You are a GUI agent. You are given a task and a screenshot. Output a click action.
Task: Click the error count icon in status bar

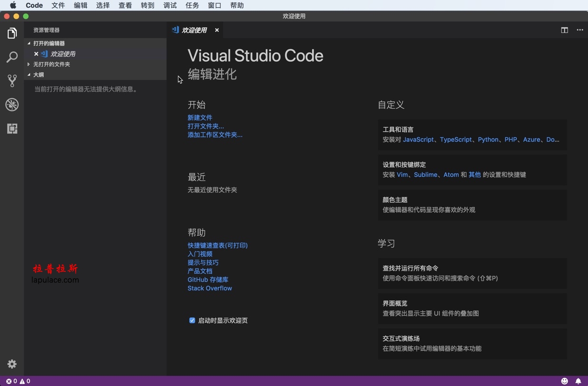tap(9, 381)
